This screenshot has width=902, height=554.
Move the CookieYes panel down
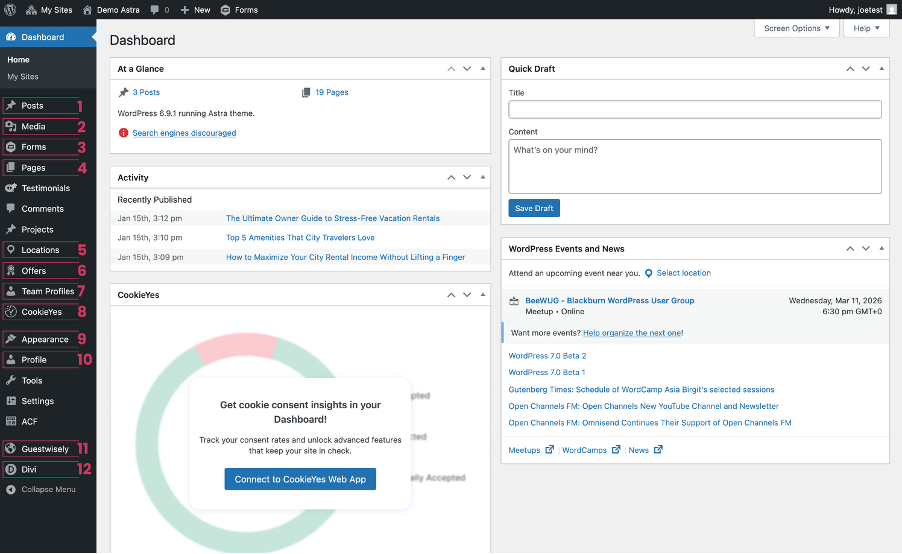coord(466,296)
